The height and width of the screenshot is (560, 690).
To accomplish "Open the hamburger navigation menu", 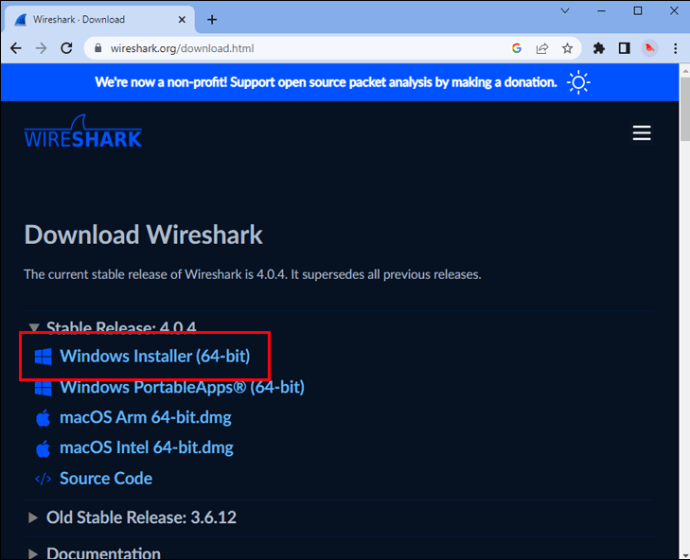I will [642, 133].
